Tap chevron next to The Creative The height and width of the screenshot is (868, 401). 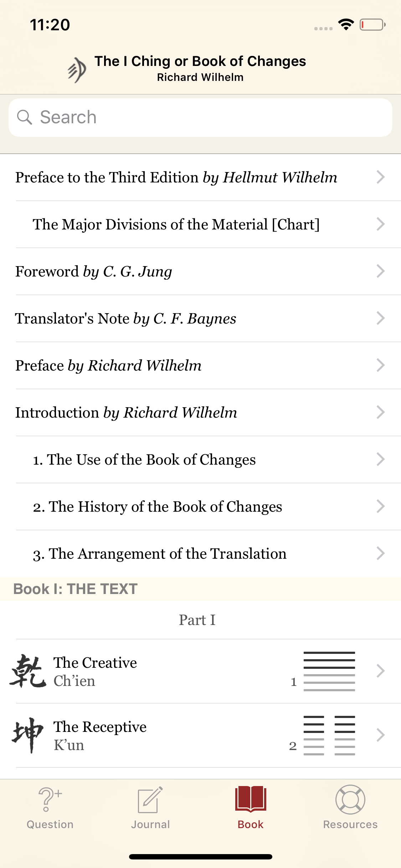pos(381,671)
